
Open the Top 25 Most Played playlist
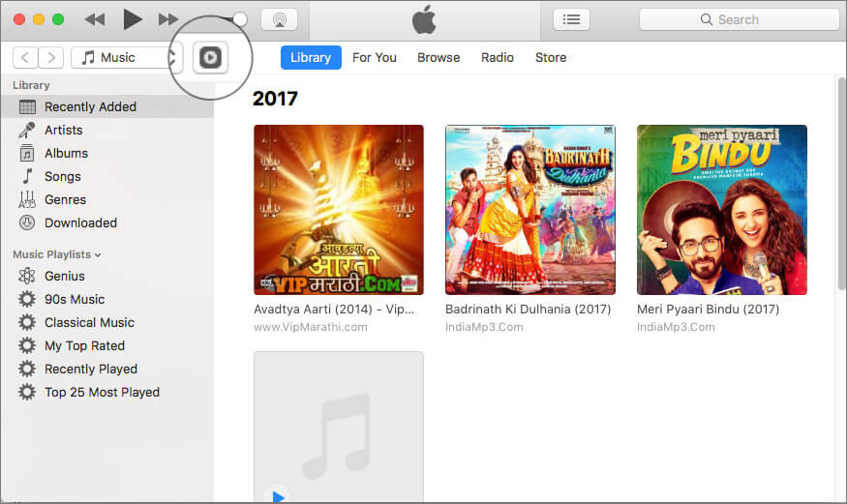click(107, 393)
